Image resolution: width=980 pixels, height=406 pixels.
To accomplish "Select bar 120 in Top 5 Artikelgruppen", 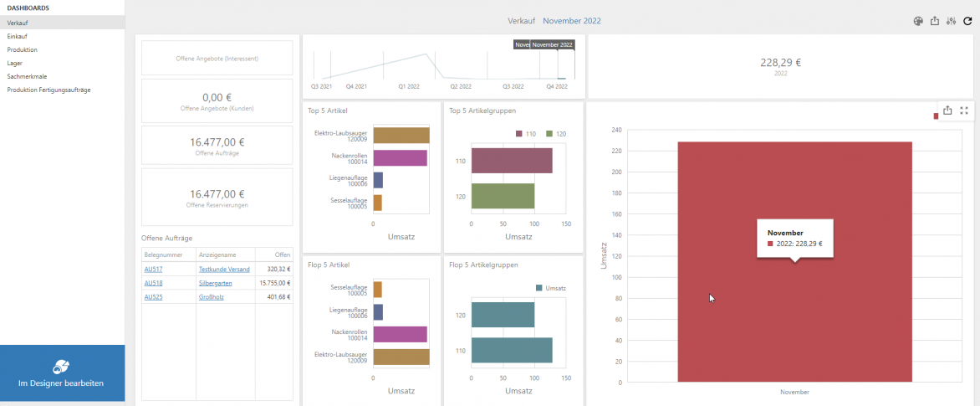I will click(x=503, y=196).
